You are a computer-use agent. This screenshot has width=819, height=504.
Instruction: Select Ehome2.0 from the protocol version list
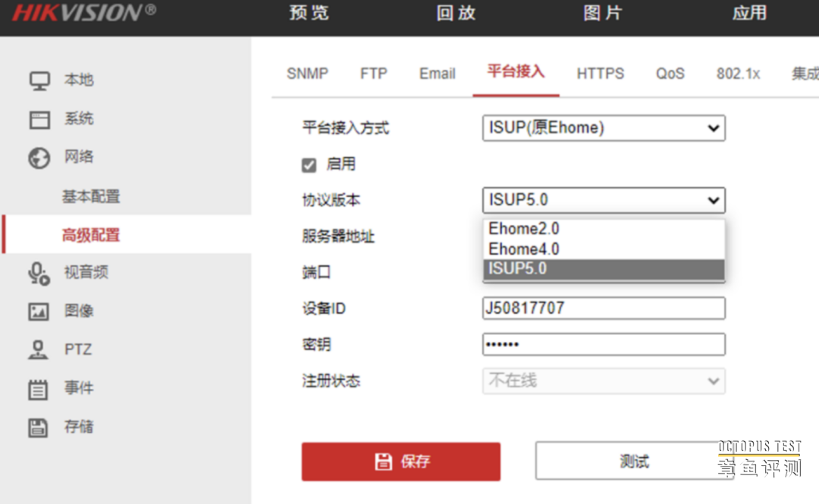point(523,228)
